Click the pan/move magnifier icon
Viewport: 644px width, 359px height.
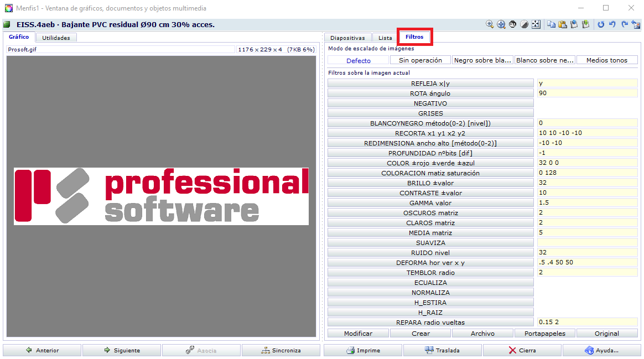(x=501, y=25)
